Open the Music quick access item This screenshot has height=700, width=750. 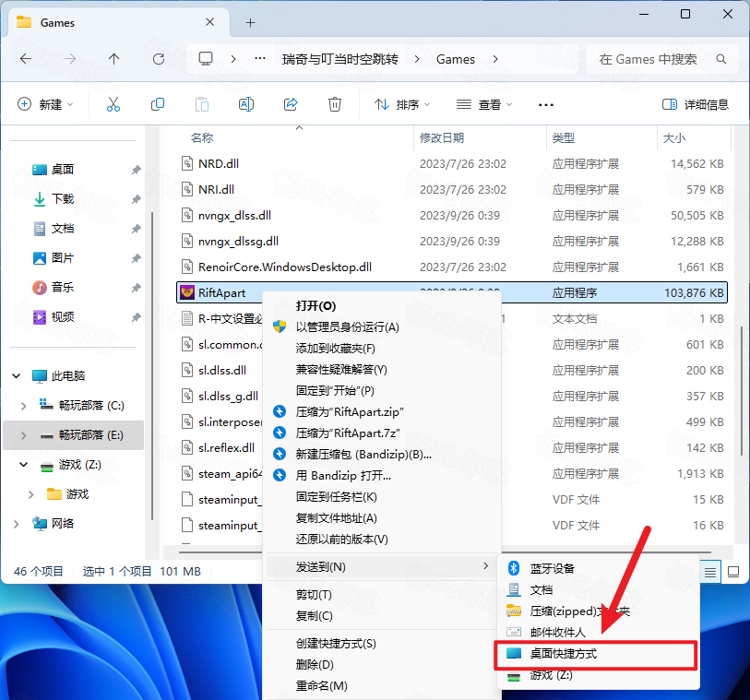point(62,288)
